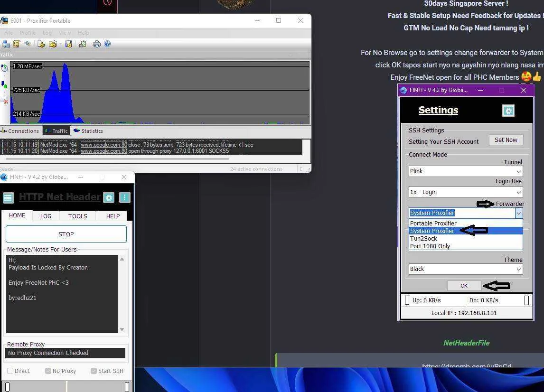Image resolution: width=544 pixels, height=392 pixels.
Task: Switch to the Connections tab
Action: (x=20, y=131)
